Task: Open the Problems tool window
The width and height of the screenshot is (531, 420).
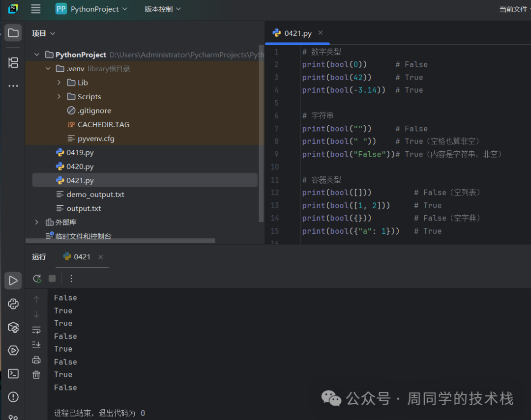Action: point(13,397)
